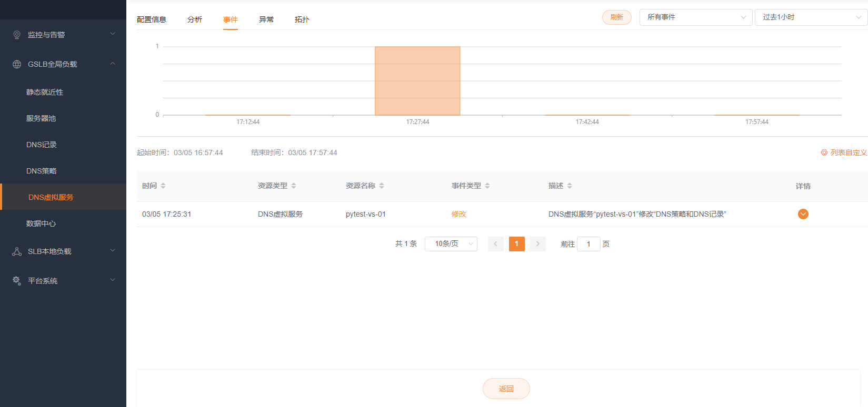Click the monitoring and alerts location icon
The width and height of the screenshot is (868, 407).
coord(17,35)
